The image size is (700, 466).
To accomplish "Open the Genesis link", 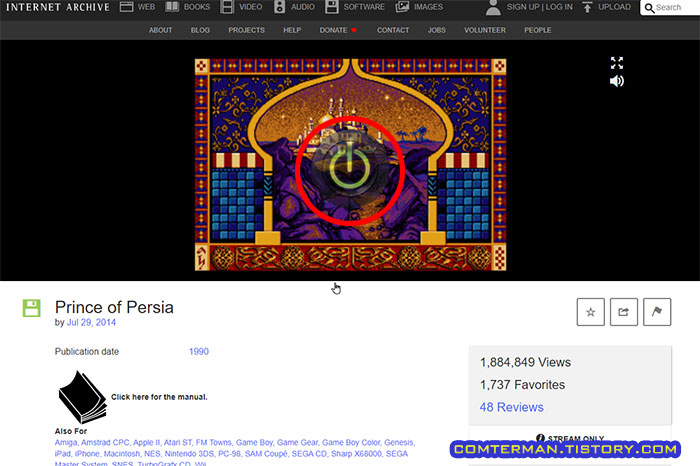I will coord(398,442).
